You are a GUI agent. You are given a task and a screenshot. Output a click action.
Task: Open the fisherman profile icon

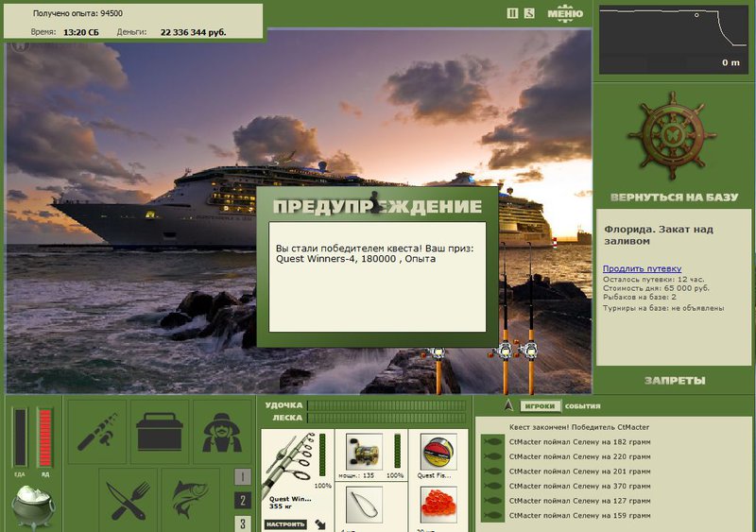tap(222, 431)
